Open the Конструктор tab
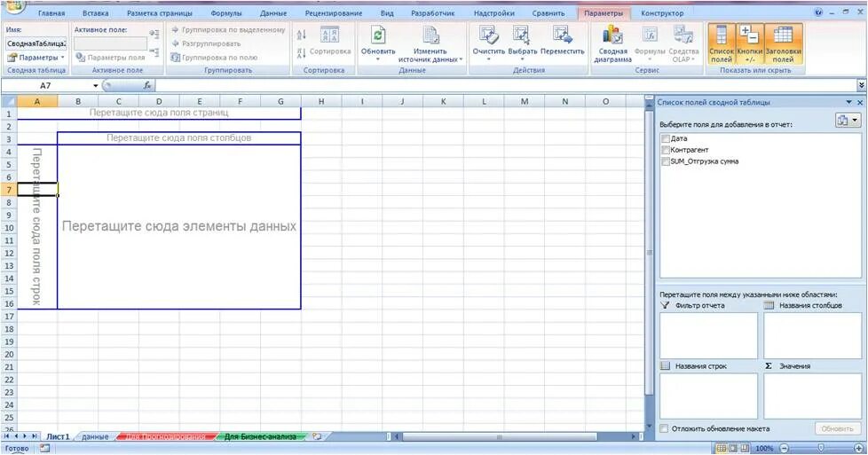This screenshot has height=455, width=868. click(x=662, y=12)
